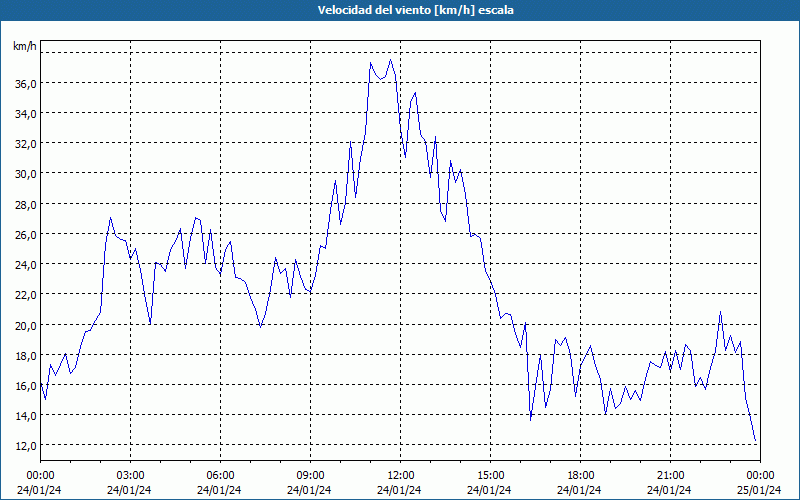Click the chart title 'Velocidad del viento [km/h] escala'
The image size is (800, 500).
[415, 10]
